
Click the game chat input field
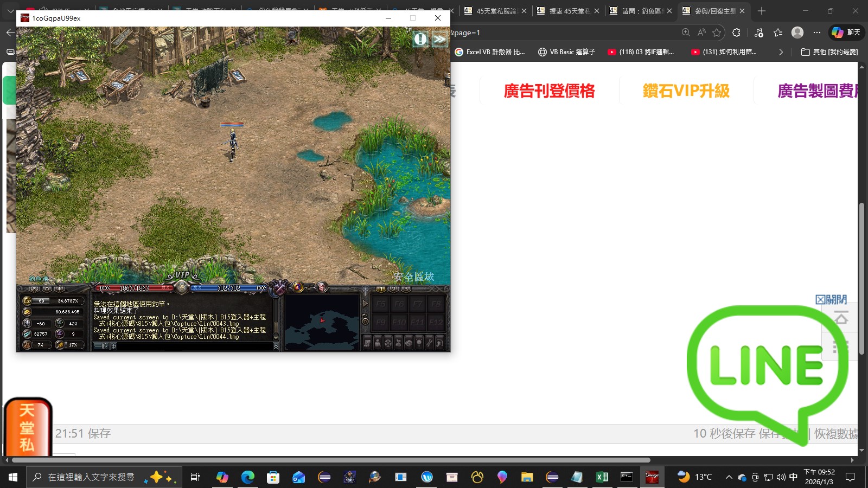194,346
